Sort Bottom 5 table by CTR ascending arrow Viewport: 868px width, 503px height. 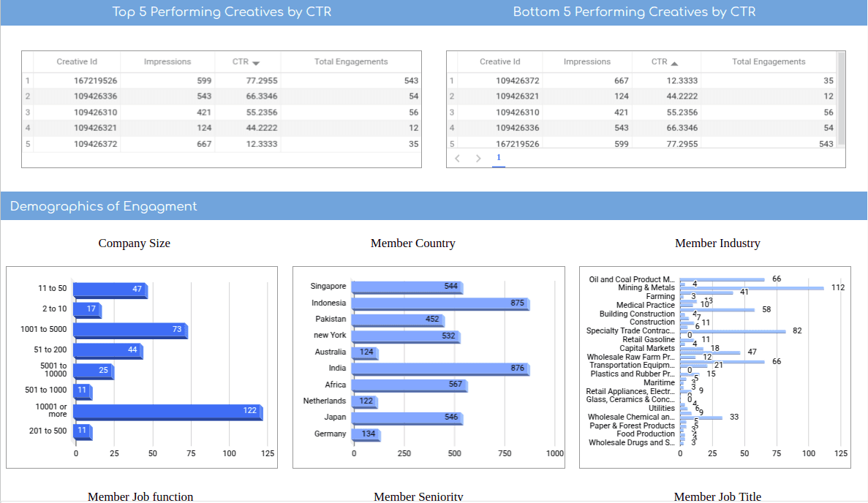674,63
